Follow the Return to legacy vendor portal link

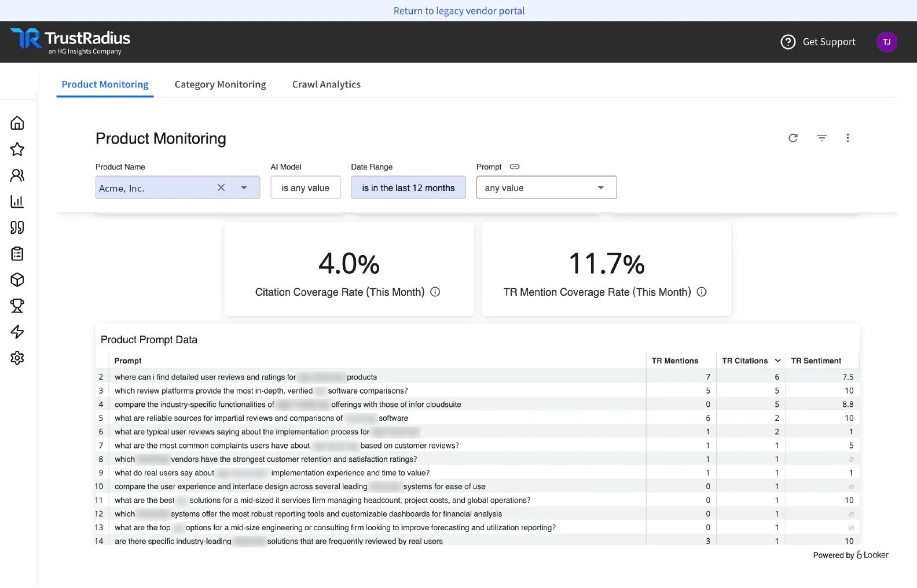coord(459,10)
